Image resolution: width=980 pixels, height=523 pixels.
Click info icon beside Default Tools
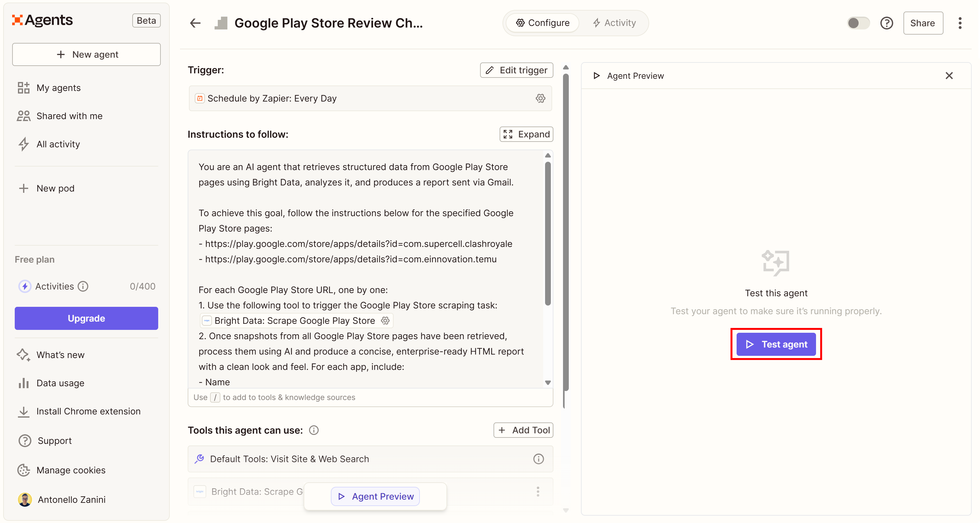pyautogui.click(x=538, y=459)
